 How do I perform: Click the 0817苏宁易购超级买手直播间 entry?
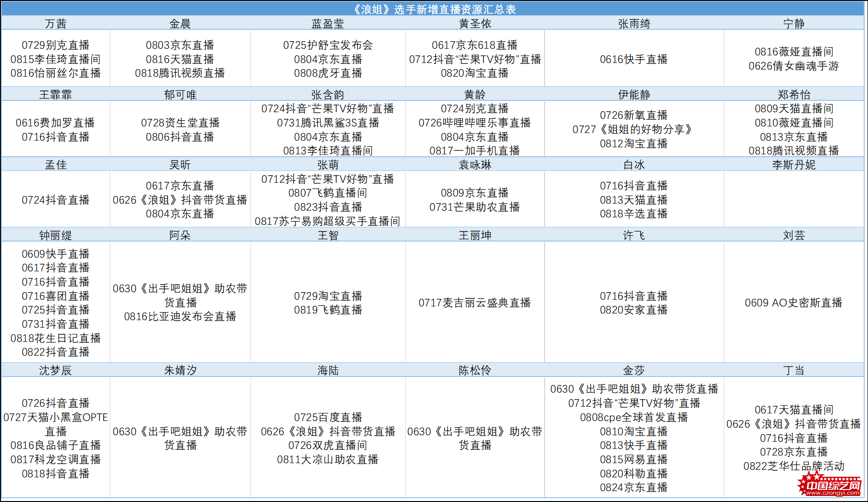point(328,221)
